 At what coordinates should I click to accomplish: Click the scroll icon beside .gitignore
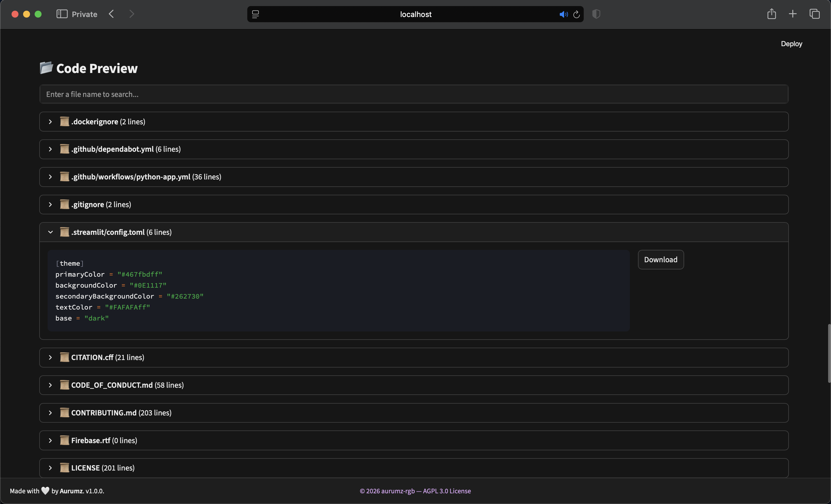pyautogui.click(x=64, y=204)
